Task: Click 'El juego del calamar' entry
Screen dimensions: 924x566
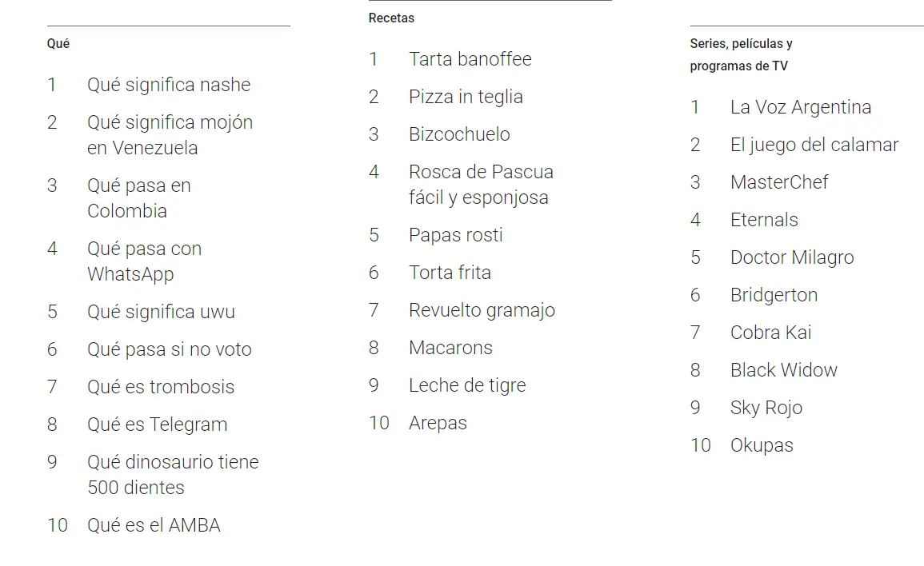Action: 814,145
